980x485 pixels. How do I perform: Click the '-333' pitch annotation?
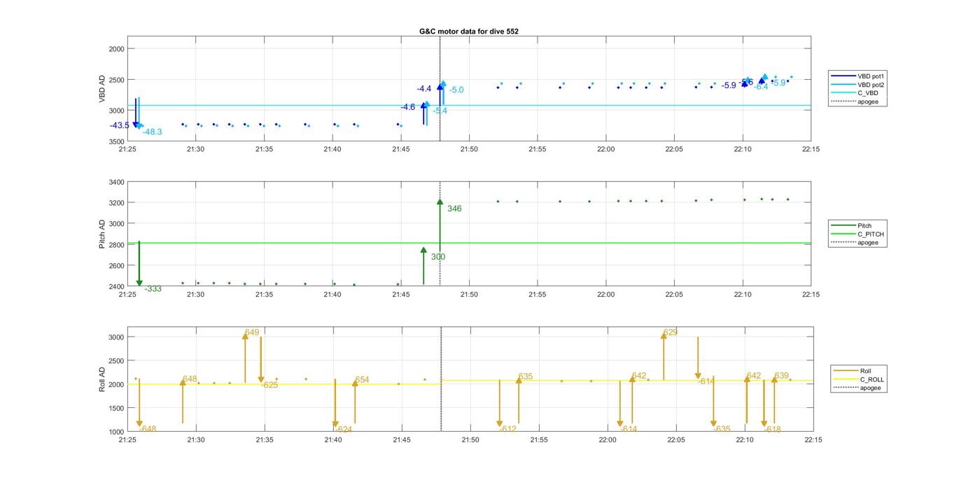(x=153, y=289)
